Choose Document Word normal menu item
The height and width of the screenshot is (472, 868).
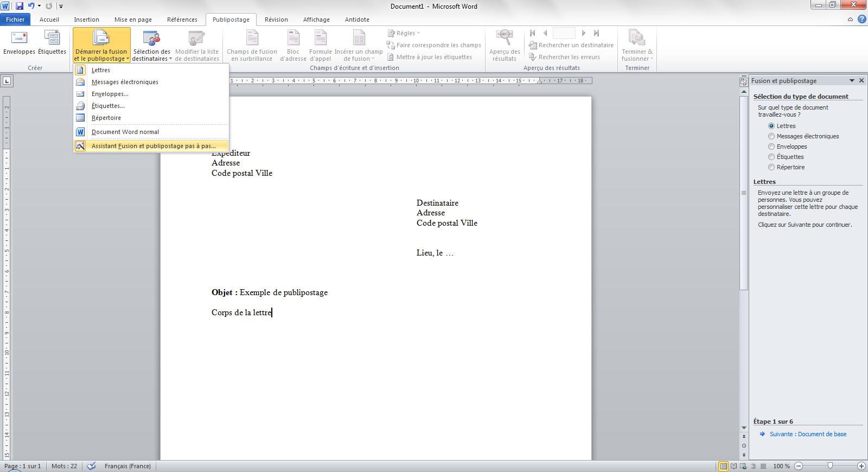click(x=151, y=132)
